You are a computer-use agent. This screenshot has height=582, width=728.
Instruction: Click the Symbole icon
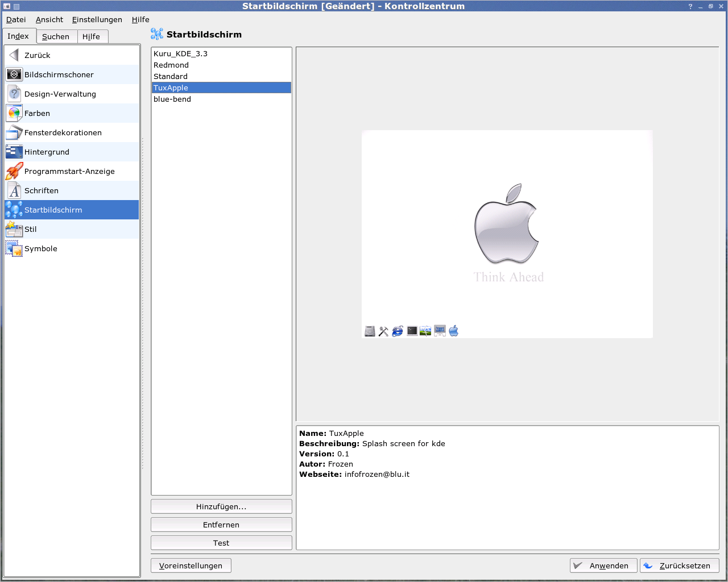tap(14, 248)
